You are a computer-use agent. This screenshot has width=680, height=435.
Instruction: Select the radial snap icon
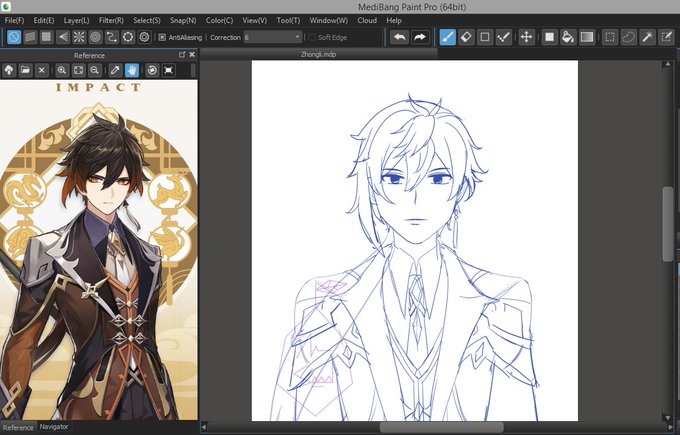(79, 37)
